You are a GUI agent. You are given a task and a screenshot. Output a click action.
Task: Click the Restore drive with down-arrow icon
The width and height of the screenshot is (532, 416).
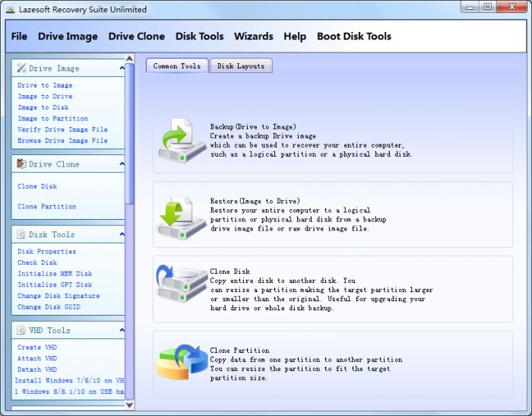tap(182, 218)
